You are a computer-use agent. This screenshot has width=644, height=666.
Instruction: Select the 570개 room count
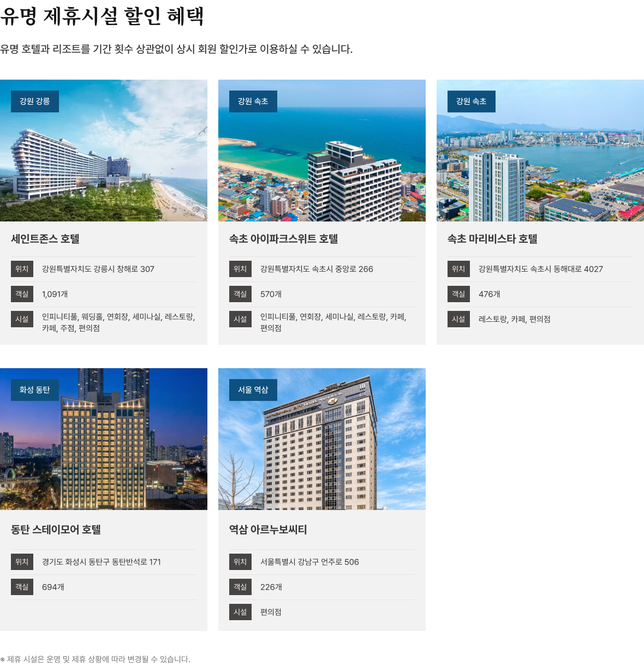271,294
